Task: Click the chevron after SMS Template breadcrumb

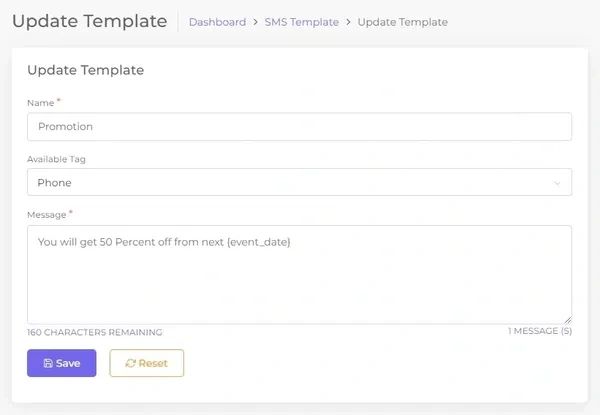Action: (348, 22)
